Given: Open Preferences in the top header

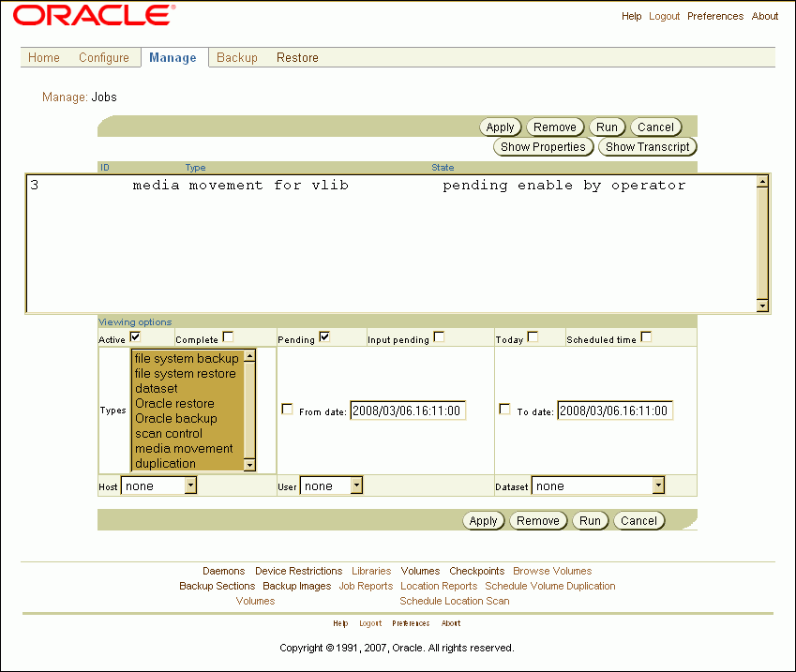Looking at the screenshot, I should pyautogui.click(x=715, y=16).
